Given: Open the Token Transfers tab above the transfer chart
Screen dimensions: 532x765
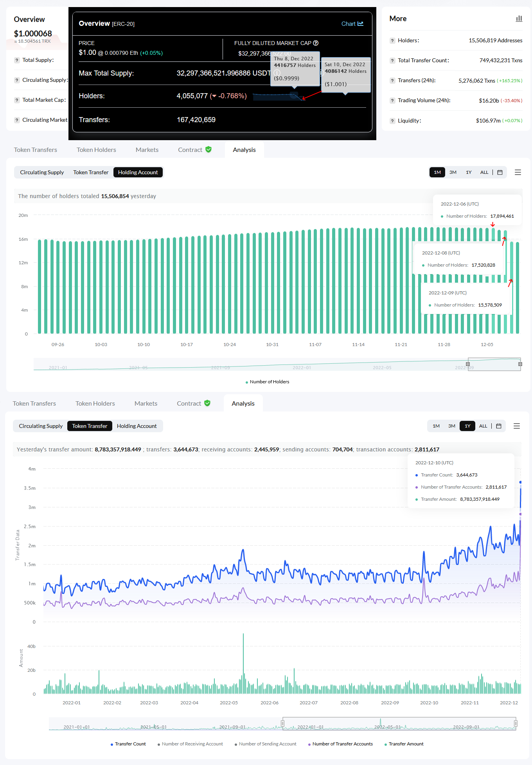Looking at the screenshot, I should coord(34,404).
